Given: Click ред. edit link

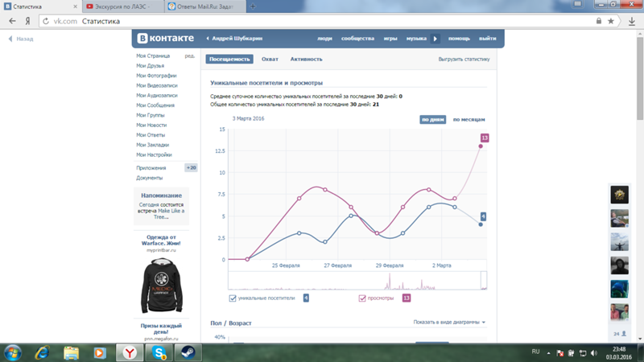Looking at the screenshot, I should [x=190, y=56].
